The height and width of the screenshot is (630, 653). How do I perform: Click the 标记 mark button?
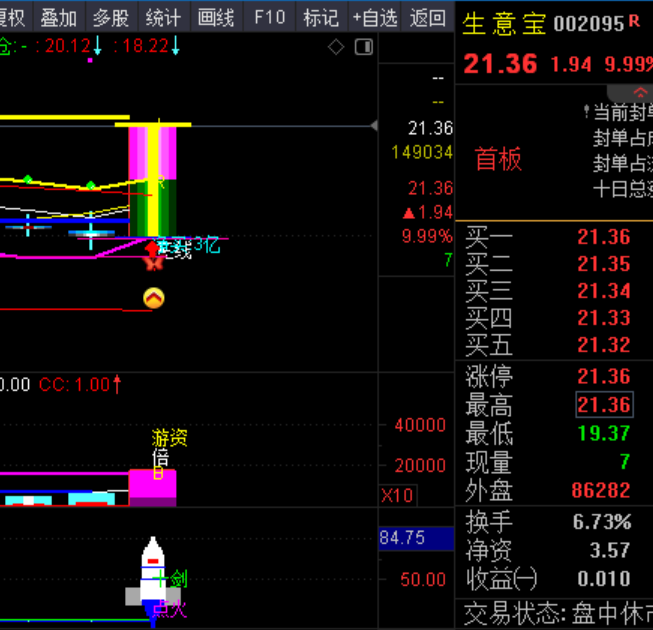click(321, 17)
